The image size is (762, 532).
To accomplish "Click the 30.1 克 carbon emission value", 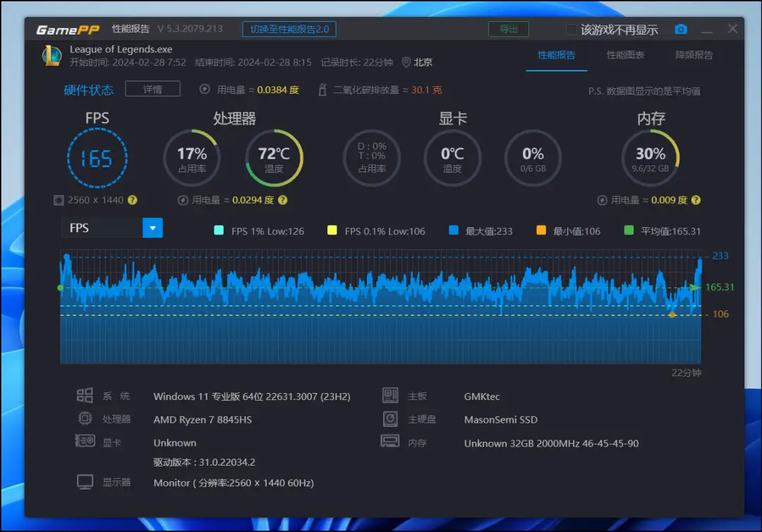I will coord(427,90).
